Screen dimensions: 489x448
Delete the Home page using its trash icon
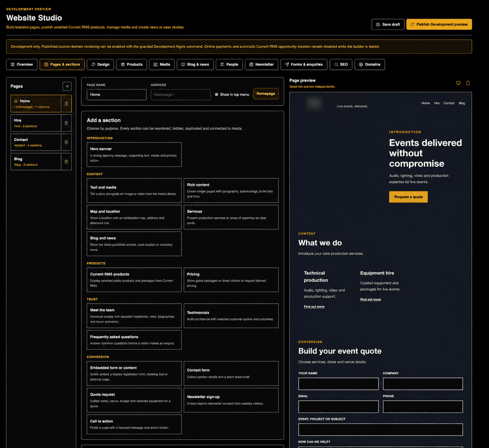(x=66, y=104)
